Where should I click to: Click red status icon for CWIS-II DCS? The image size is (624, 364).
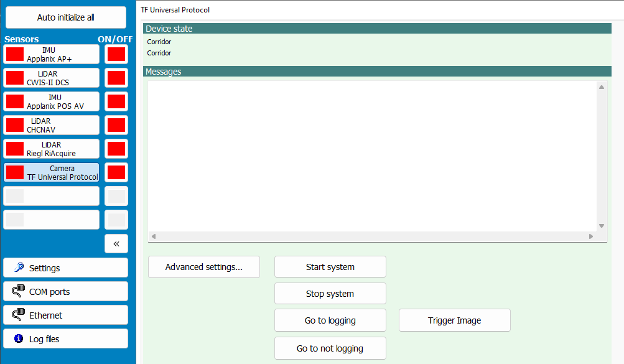tap(15, 78)
